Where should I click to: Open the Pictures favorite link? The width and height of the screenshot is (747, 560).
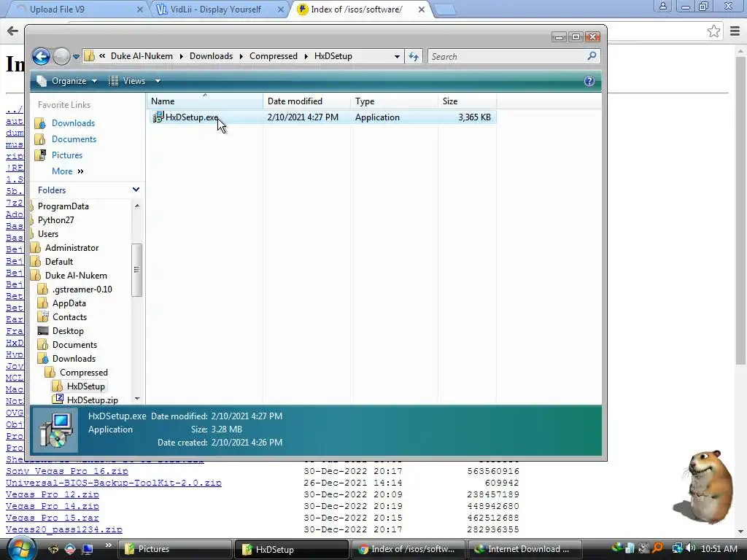point(67,155)
